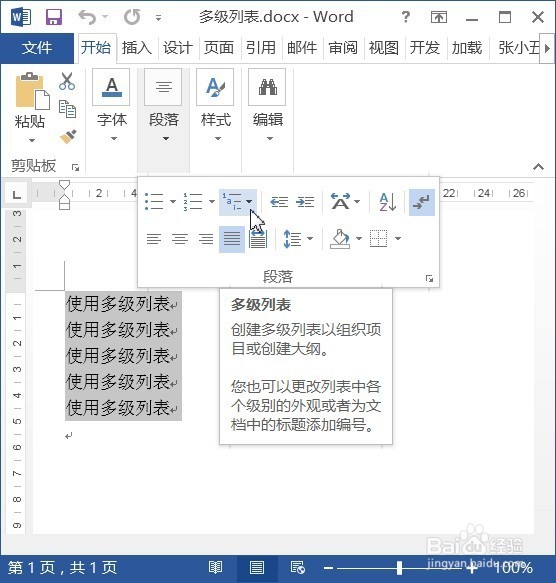Image resolution: width=556 pixels, height=583 pixels.
Task: Click the Help question mark icon
Action: [406, 17]
